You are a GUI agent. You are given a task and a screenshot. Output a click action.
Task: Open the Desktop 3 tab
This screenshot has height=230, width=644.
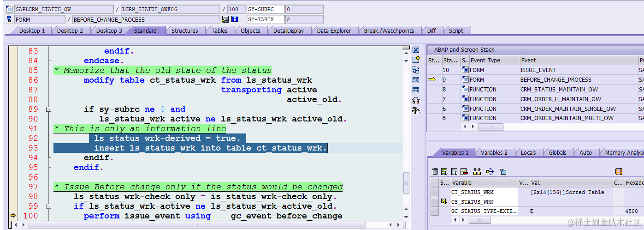tap(109, 30)
